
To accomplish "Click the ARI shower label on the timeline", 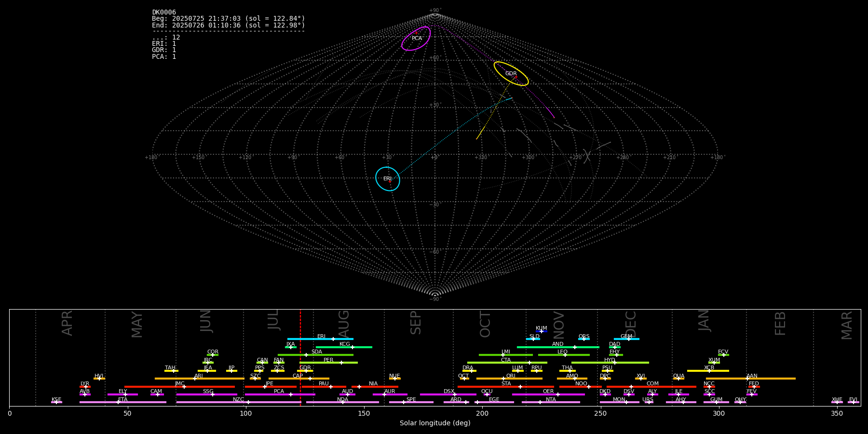I will [x=199, y=376].
